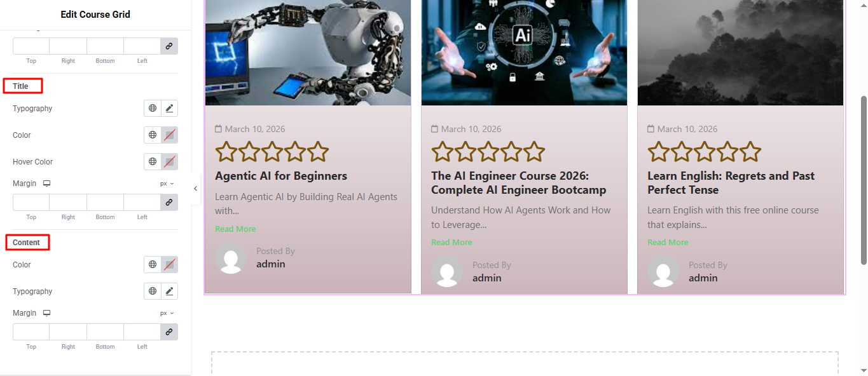Open px unit dropdown for Title Margin

167,184
